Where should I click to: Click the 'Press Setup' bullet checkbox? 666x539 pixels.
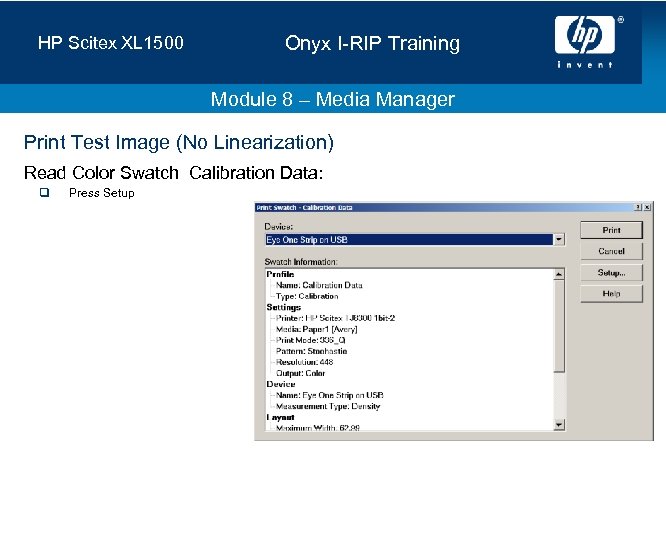coord(44,192)
